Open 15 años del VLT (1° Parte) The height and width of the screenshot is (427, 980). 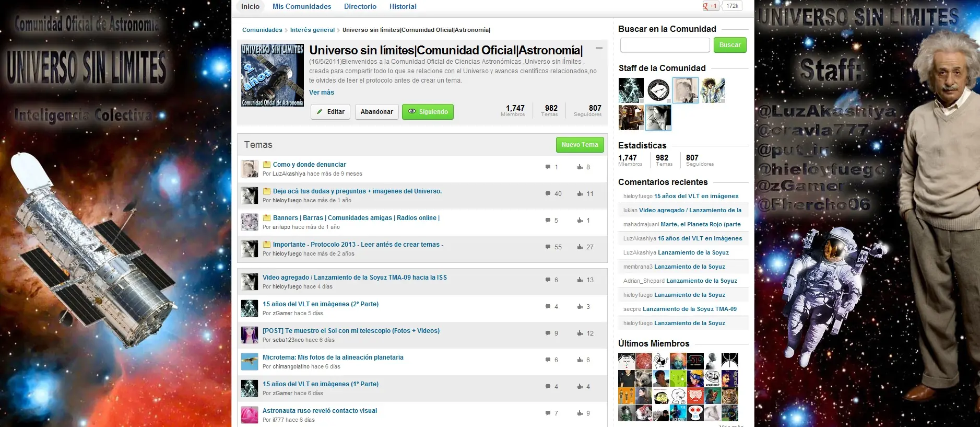pos(321,384)
